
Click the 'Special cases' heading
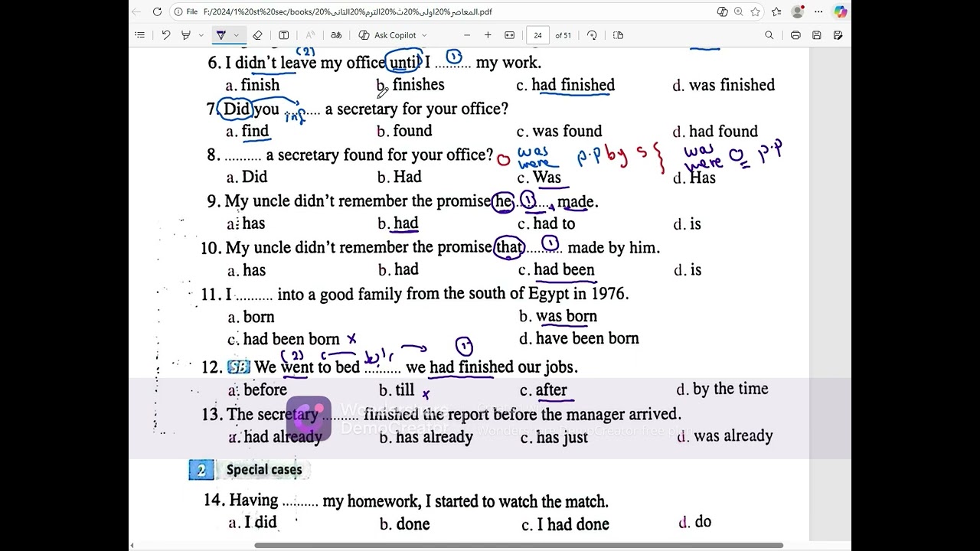tap(264, 470)
